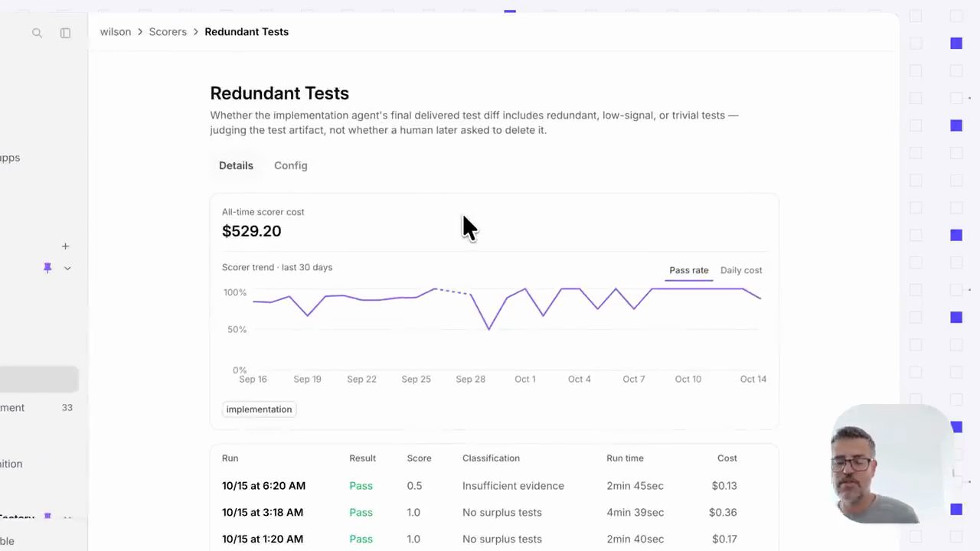Switch to the Details tab
Image resolution: width=980 pixels, height=551 pixels.
[x=236, y=165]
